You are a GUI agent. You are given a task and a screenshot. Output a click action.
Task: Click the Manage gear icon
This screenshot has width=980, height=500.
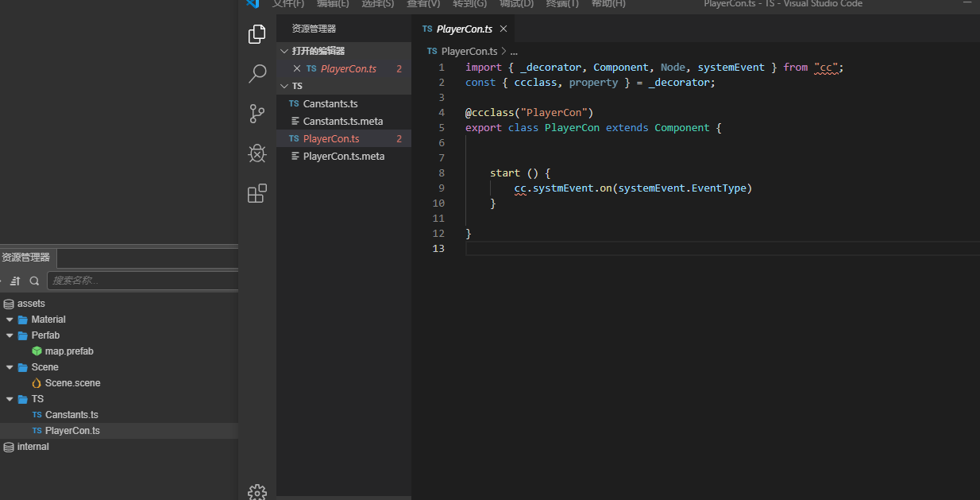[257, 492]
